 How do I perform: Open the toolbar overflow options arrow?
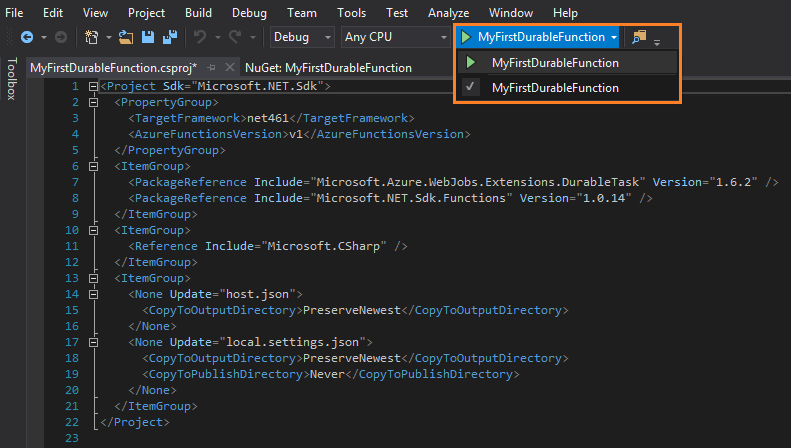[x=657, y=42]
